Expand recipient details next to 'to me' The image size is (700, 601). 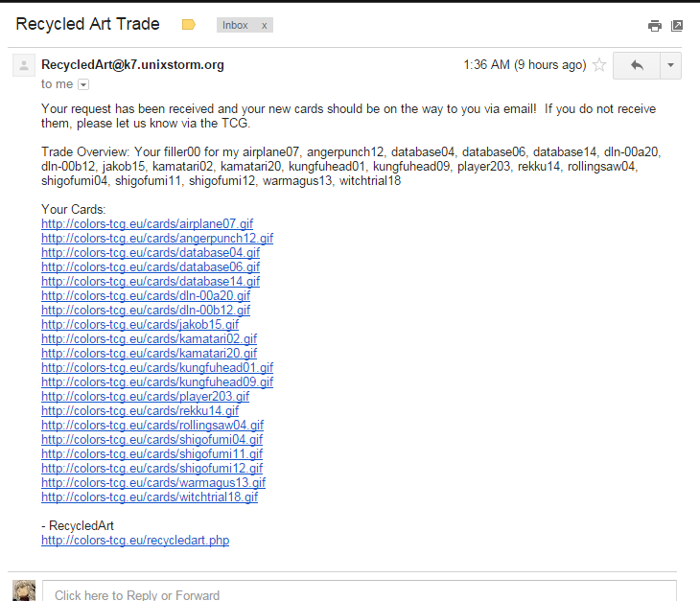(83, 84)
